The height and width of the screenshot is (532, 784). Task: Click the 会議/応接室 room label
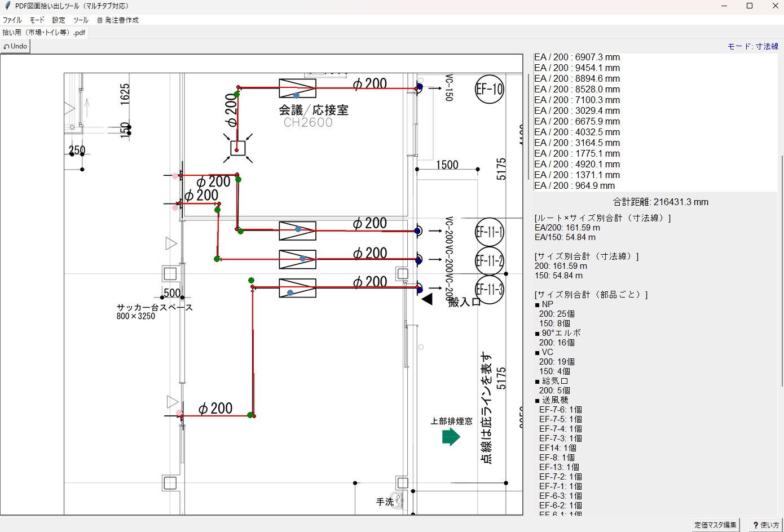[314, 110]
